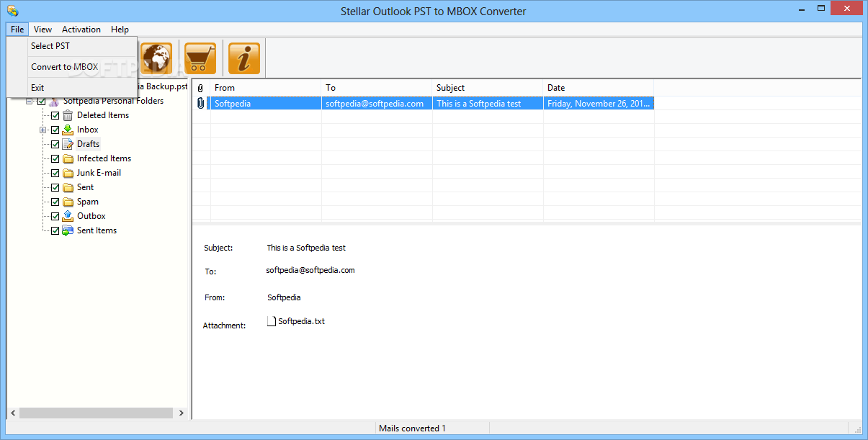Uncheck the Infected Items checkbox
Image resolution: width=868 pixels, height=440 pixels.
point(55,158)
